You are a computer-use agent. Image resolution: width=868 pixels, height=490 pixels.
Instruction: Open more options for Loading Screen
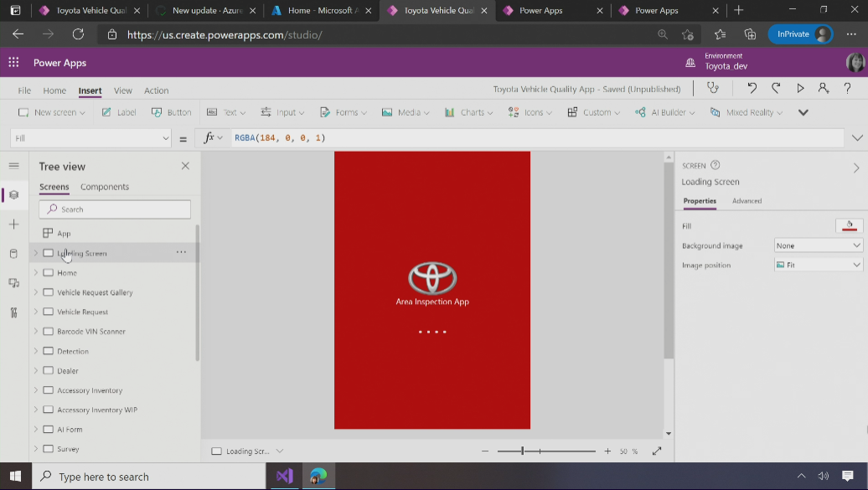click(x=181, y=252)
